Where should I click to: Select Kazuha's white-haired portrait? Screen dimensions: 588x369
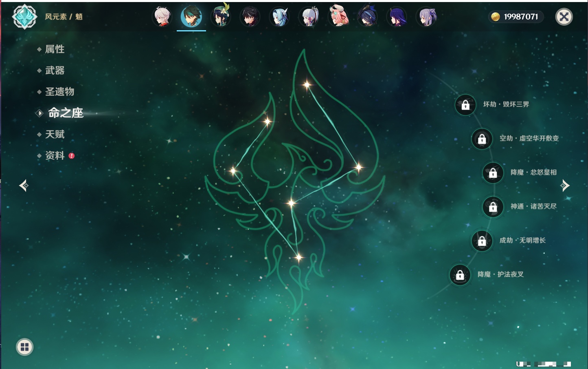(x=162, y=17)
